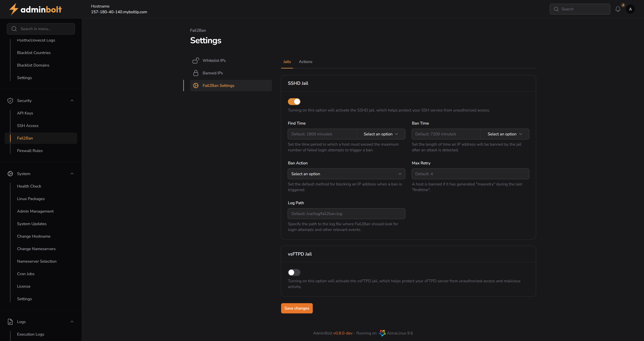Disable the SSHD Jail toggle
The height and width of the screenshot is (341, 644).
pyautogui.click(x=294, y=102)
